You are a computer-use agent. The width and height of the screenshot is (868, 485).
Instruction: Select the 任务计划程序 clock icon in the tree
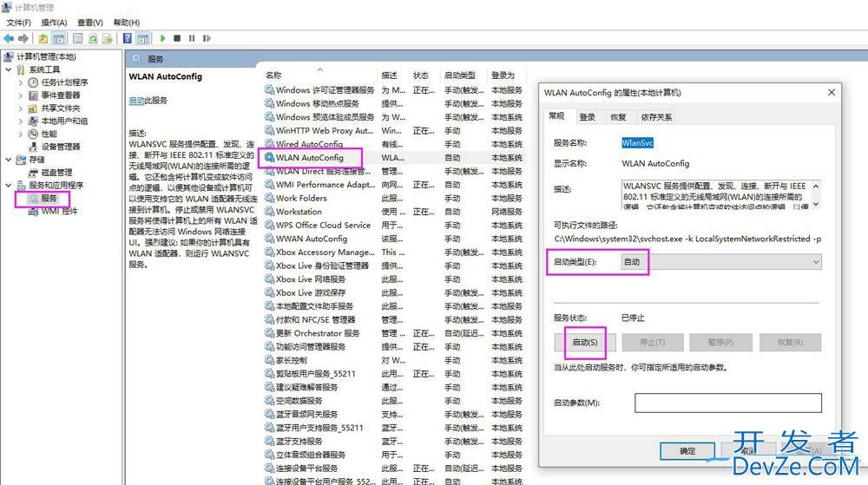tap(33, 82)
